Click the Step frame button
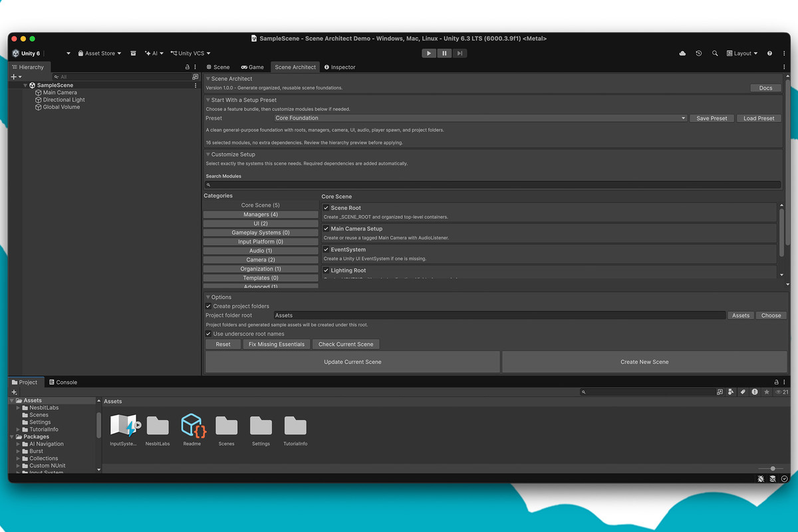This screenshot has width=798, height=532. click(x=460, y=53)
